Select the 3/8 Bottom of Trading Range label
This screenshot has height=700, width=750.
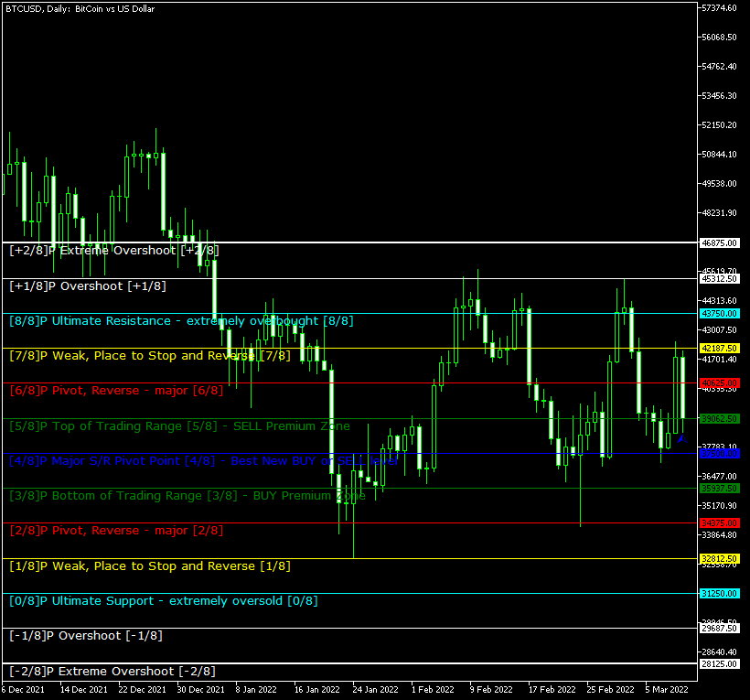point(187,495)
